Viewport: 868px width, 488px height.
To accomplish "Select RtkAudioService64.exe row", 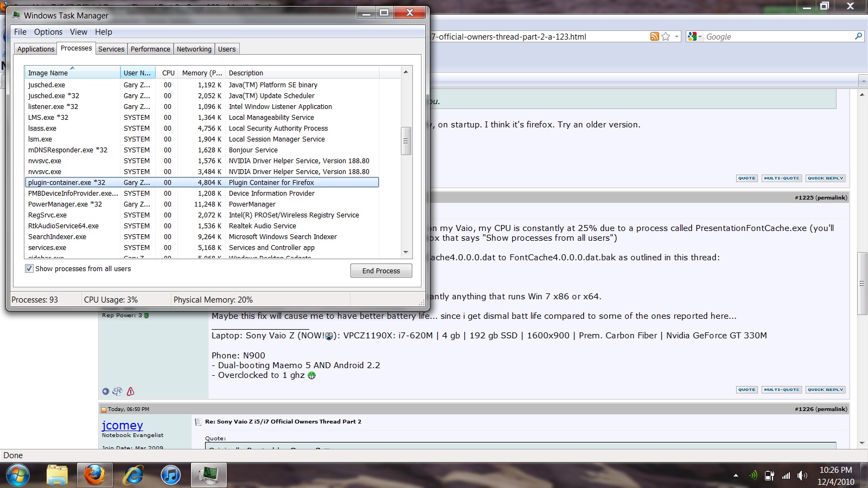I will [202, 226].
